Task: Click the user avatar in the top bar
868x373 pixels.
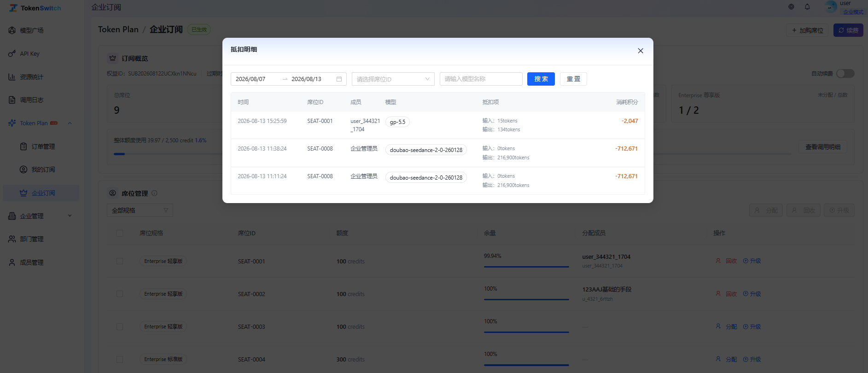Action: click(x=831, y=7)
